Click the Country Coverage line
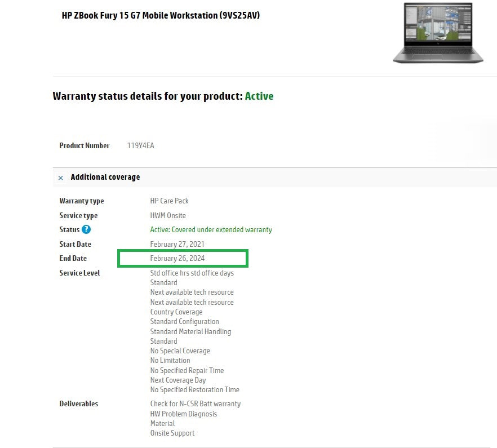This screenshot has height=448, width=497. pos(176,312)
